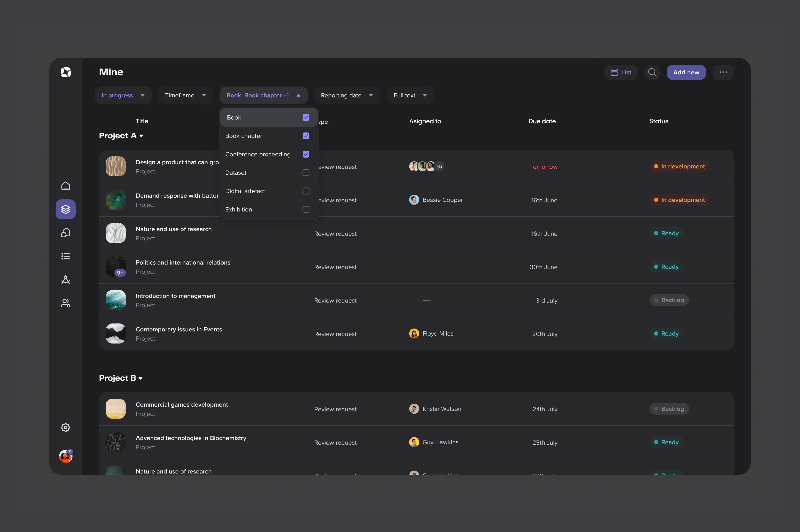Check the Exhibition option box

pos(306,209)
